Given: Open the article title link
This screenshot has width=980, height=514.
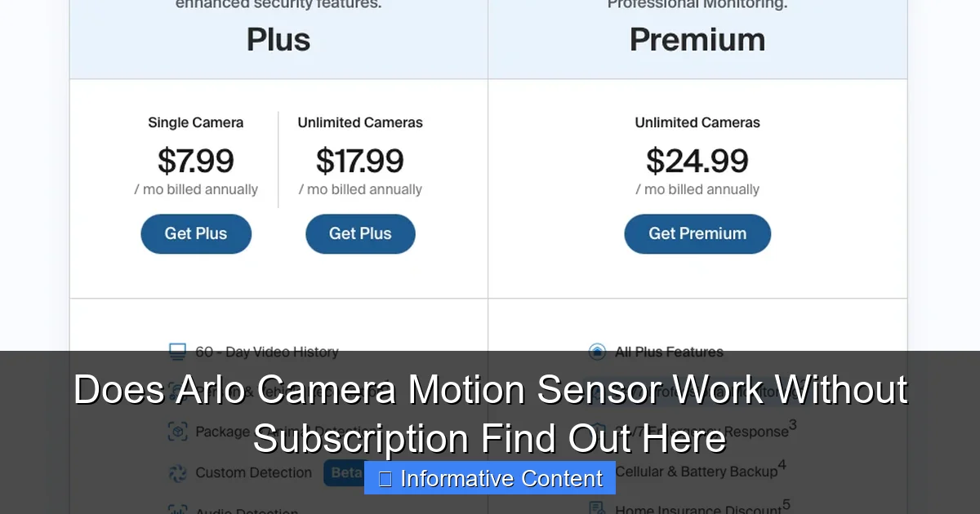Looking at the screenshot, I should tap(490, 414).
